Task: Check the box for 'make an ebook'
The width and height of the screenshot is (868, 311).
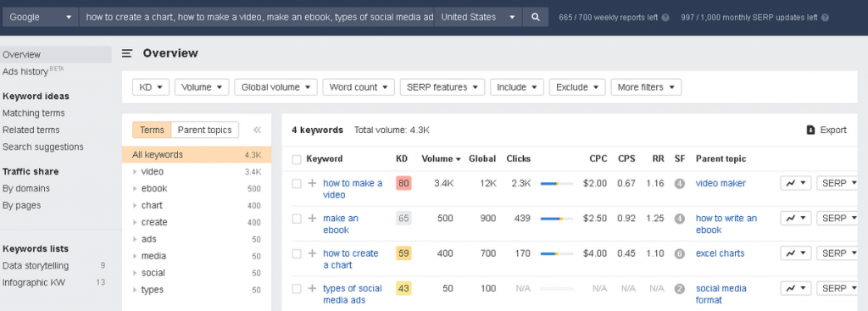Action: 297,219
